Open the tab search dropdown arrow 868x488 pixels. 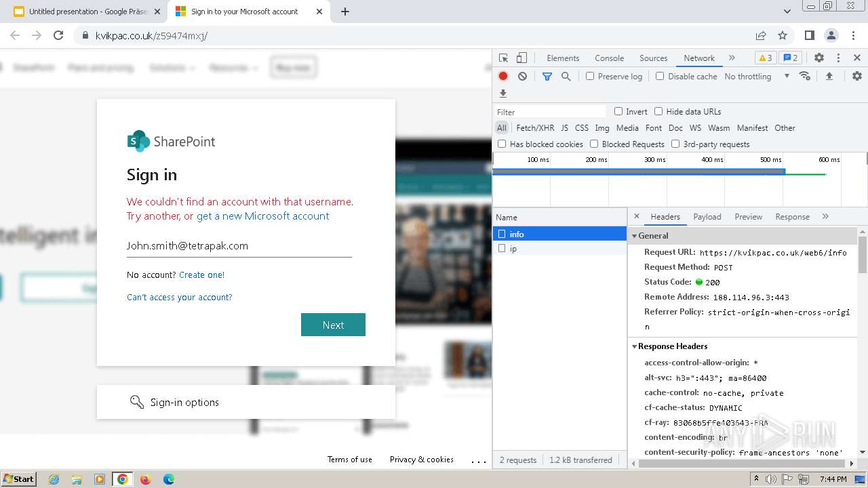coord(787,12)
